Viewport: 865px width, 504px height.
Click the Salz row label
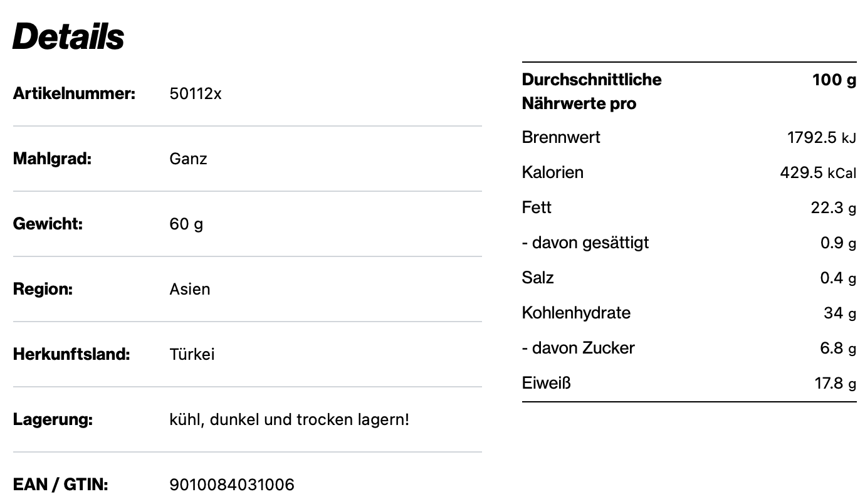point(538,278)
